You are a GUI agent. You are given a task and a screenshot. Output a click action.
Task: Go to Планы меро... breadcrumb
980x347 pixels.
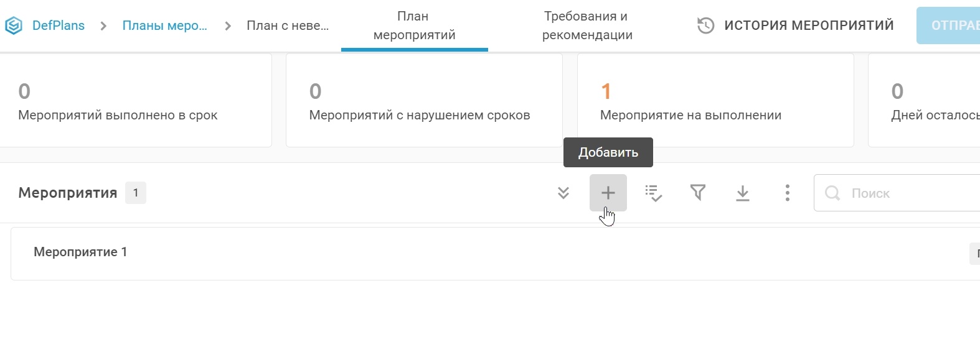tap(164, 25)
